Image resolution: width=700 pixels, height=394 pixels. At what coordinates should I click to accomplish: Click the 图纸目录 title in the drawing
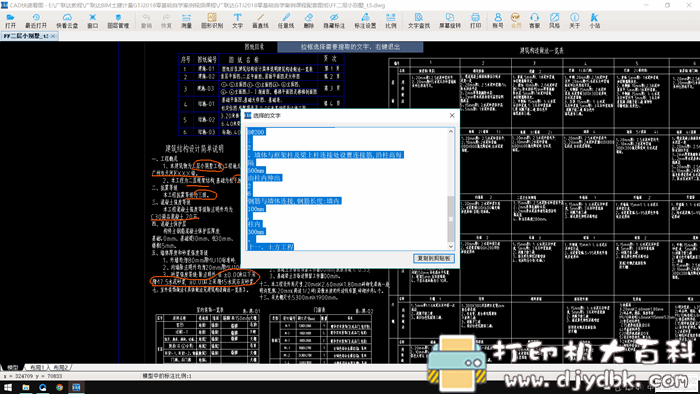[254, 46]
